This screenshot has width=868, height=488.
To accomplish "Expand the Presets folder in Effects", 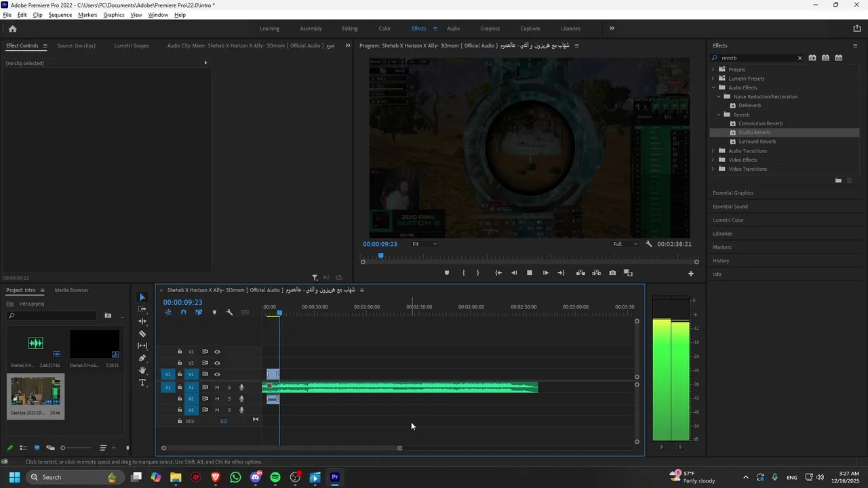I will [713, 70].
